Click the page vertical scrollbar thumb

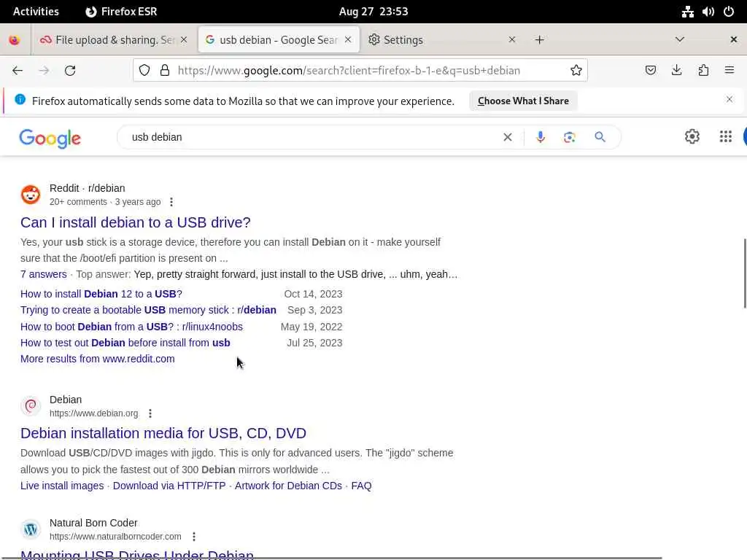[745, 273]
